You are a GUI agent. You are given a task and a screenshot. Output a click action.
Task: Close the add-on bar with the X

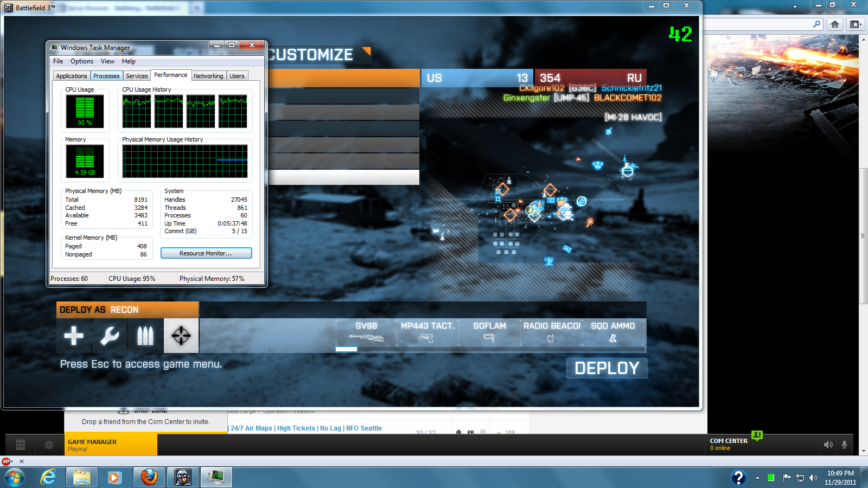tap(22, 461)
